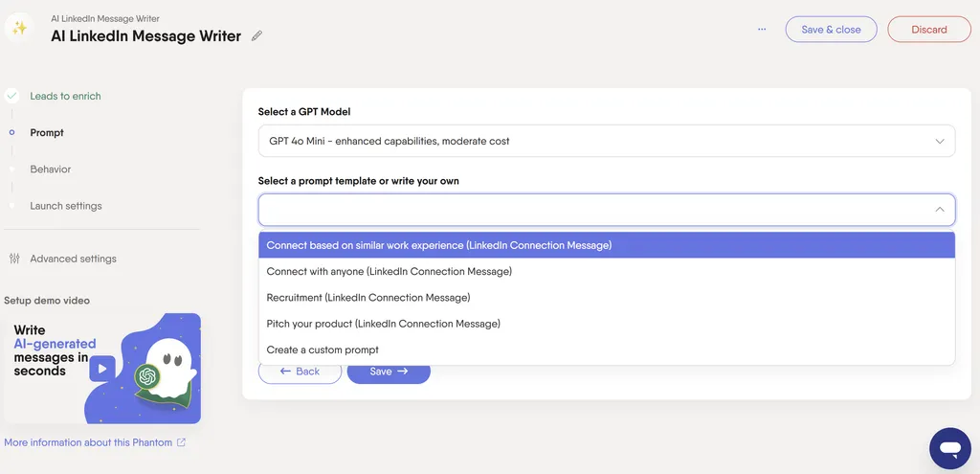980x474 pixels.
Task: Select Connect with anyone template
Action: (x=607, y=271)
